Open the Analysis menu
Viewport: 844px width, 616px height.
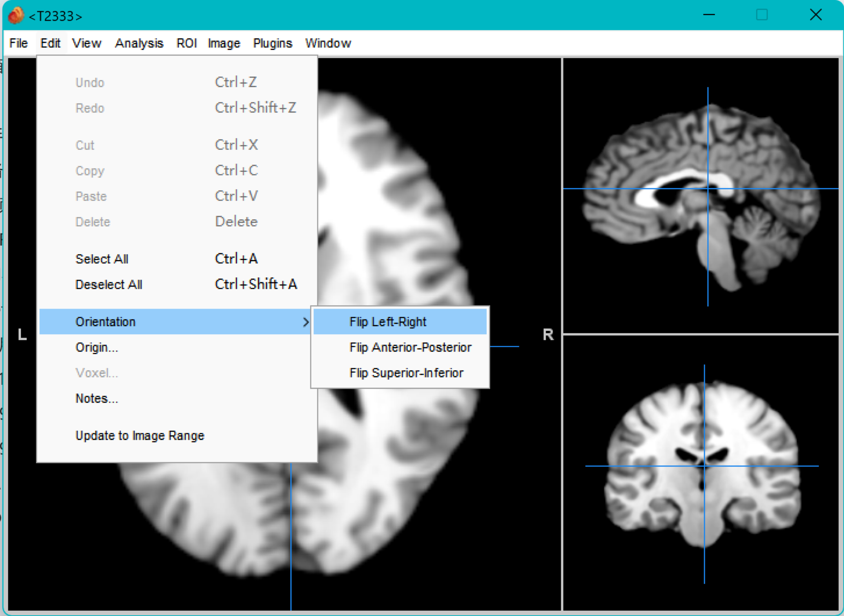(139, 43)
